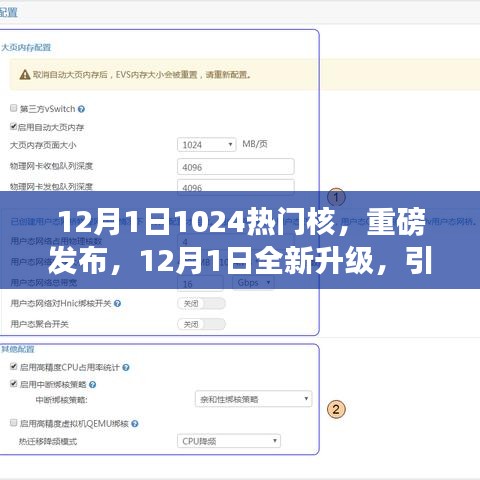Switch on 用户态网络对Hnic绑核开关 toggle

201,303
